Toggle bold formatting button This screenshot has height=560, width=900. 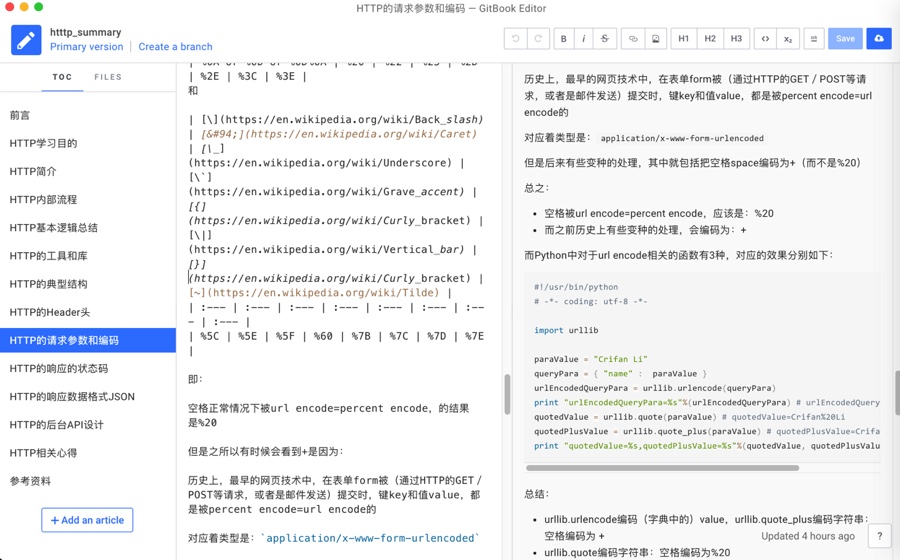tap(564, 38)
